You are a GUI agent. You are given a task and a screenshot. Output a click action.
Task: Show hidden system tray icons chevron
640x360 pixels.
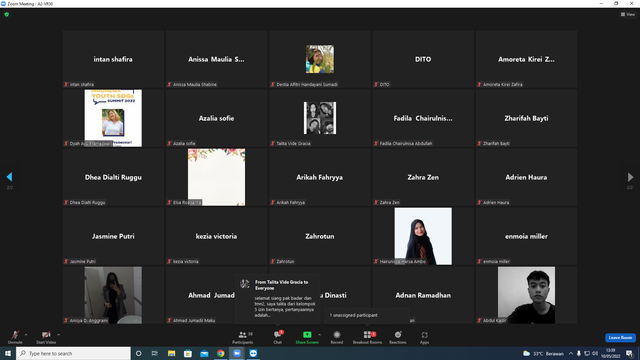(571, 353)
